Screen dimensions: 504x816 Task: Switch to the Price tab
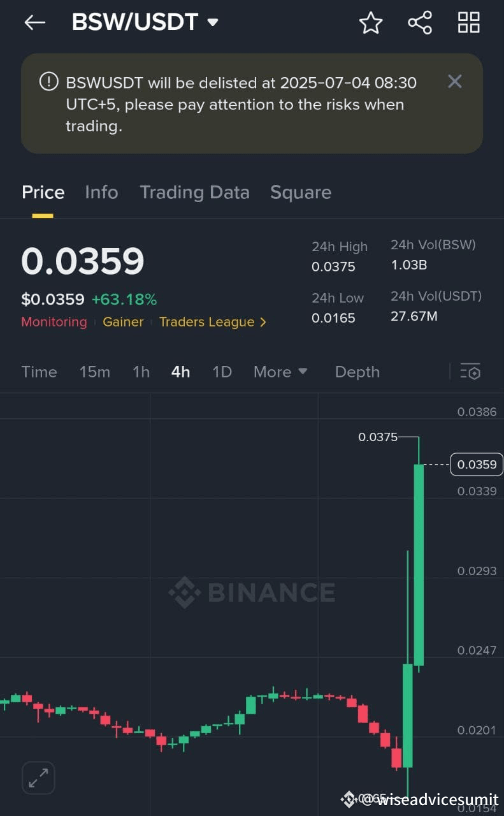pyautogui.click(x=43, y=193)
